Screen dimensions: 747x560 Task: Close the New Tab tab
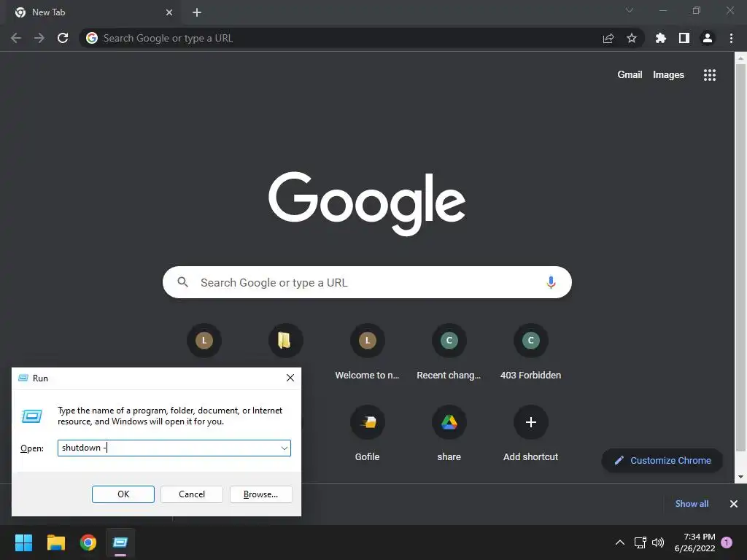tap(169, 12)
